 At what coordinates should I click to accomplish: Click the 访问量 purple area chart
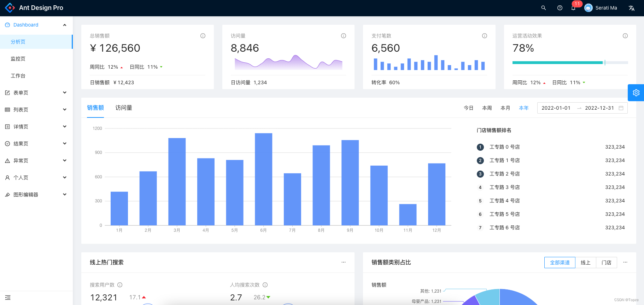288,62
